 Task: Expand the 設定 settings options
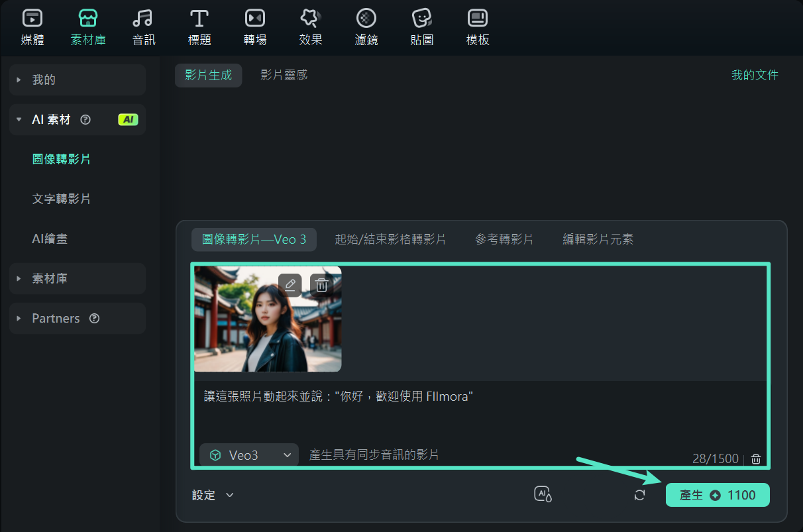coord(212,494)
